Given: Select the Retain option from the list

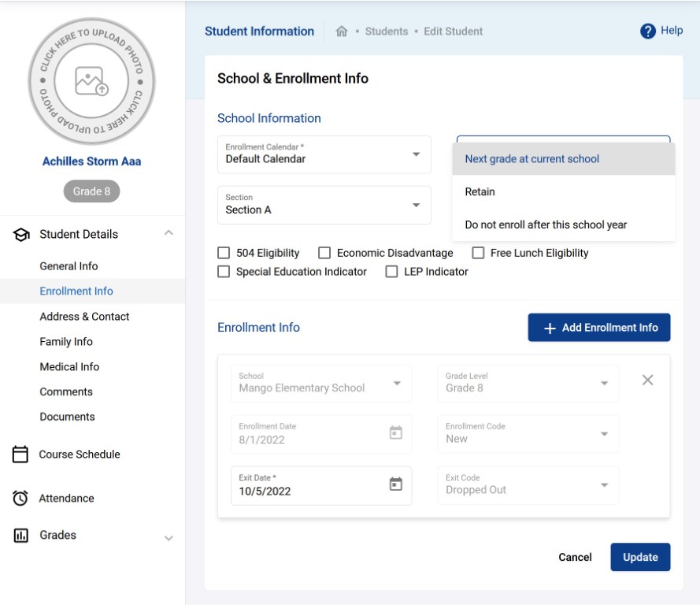Looking at the screenshot, I should tap(480, 191).
